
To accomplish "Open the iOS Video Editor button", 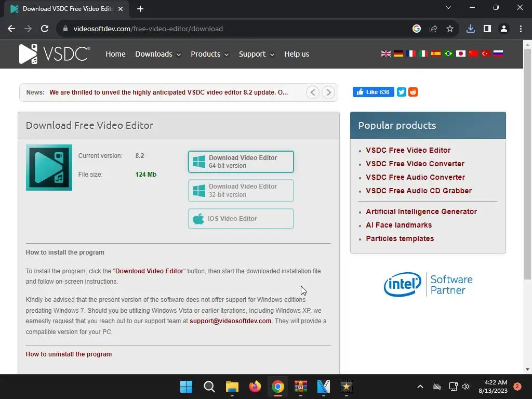I will [x=241, y=219].
